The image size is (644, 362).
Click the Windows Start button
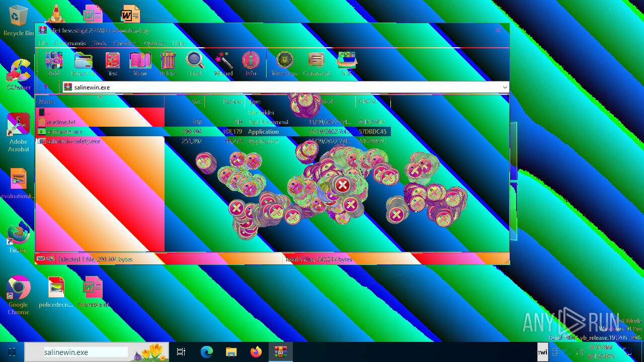click(x=12, y=352)
